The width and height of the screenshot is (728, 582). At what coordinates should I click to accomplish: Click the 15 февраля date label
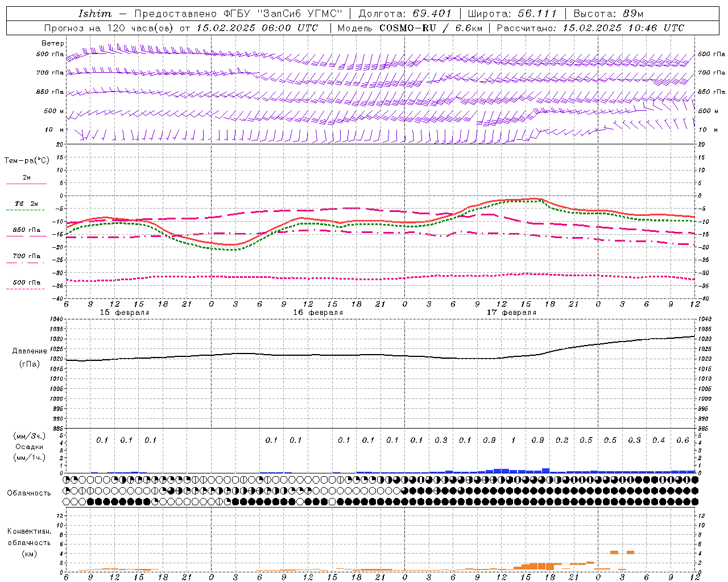[x=125, y=313]
